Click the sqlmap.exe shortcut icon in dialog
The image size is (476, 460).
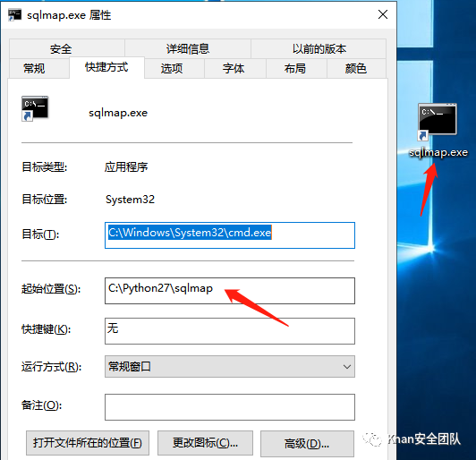pos(35,108)
